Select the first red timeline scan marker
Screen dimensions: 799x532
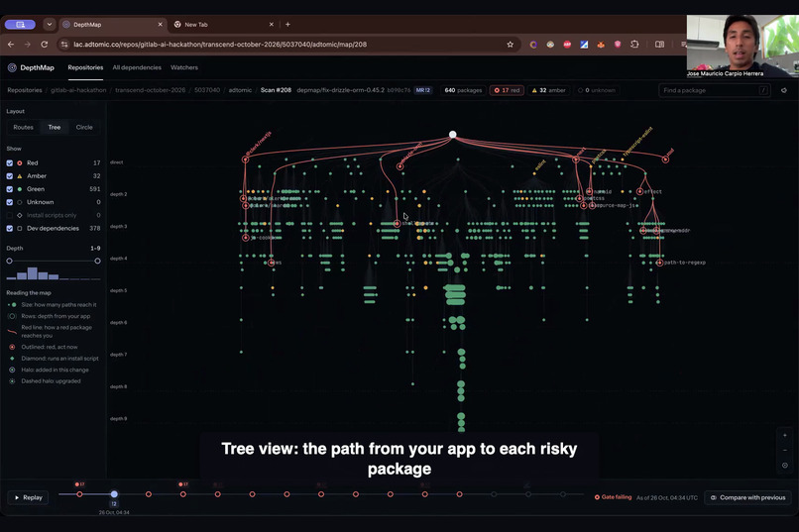pos(79,493)
